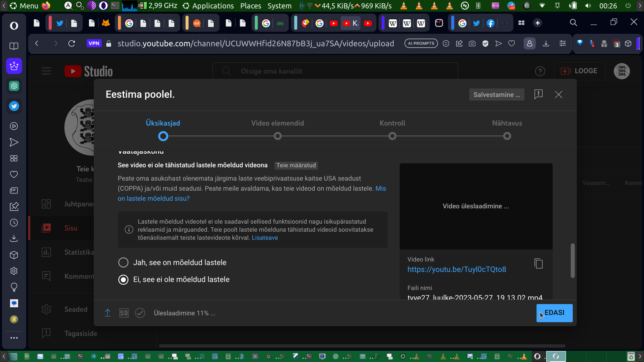Select 'Ei, see ei ole mõeldud lastele' radio
The image size is (644, 362).
pyautogui.click(x=123, y=280)
